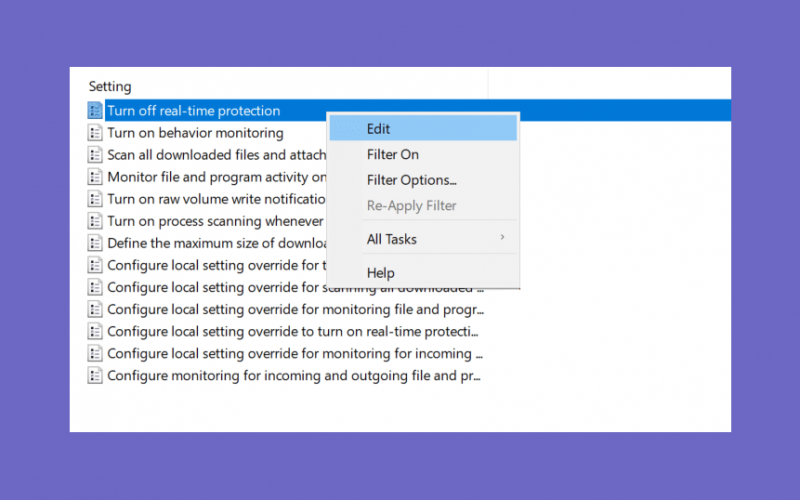Select Configure monitoring for incoming and outgoing file

[x=294, y=376]
